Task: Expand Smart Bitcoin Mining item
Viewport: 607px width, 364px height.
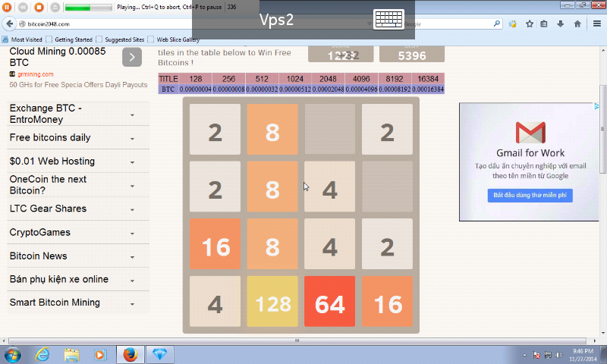Action: pyautogui.click(x=78, y=303)
